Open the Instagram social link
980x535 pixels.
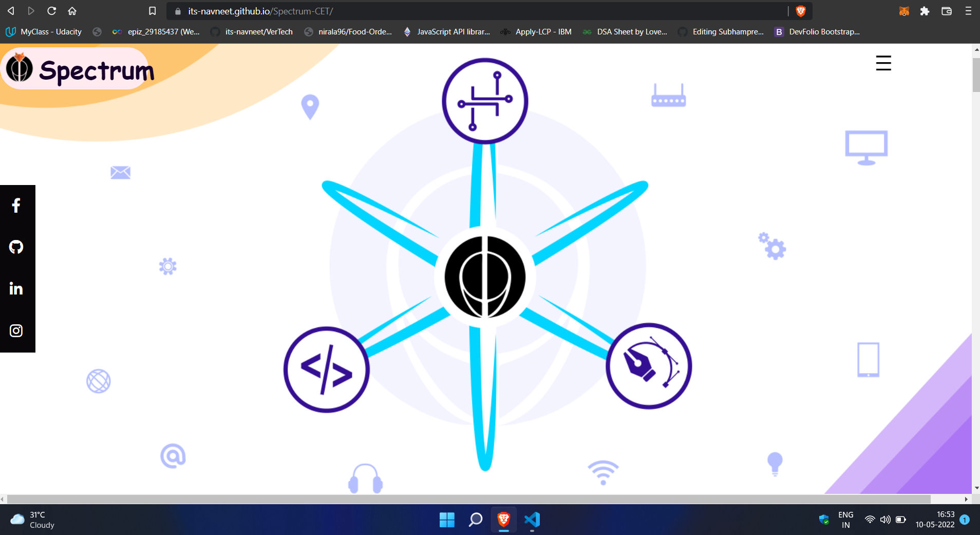click(16, 330)
